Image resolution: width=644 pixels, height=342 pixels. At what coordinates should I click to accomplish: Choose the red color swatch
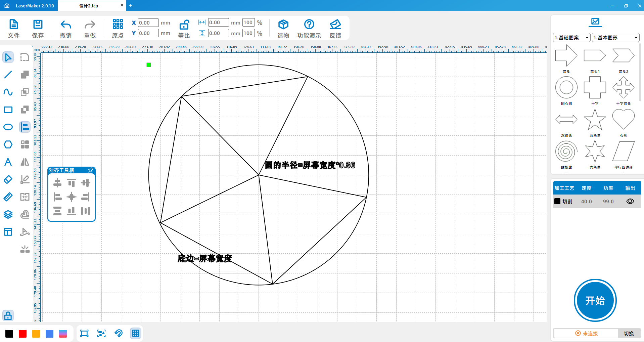(x=23, y=334)
